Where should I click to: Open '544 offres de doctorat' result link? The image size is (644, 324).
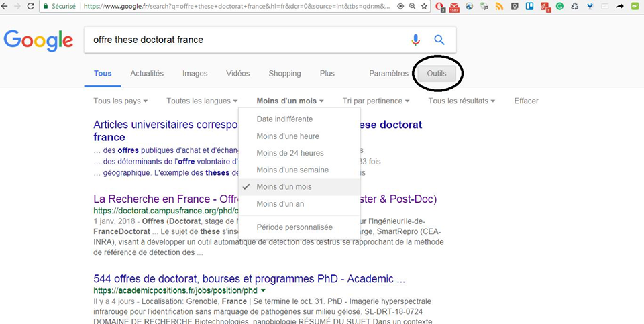[250, 279]
